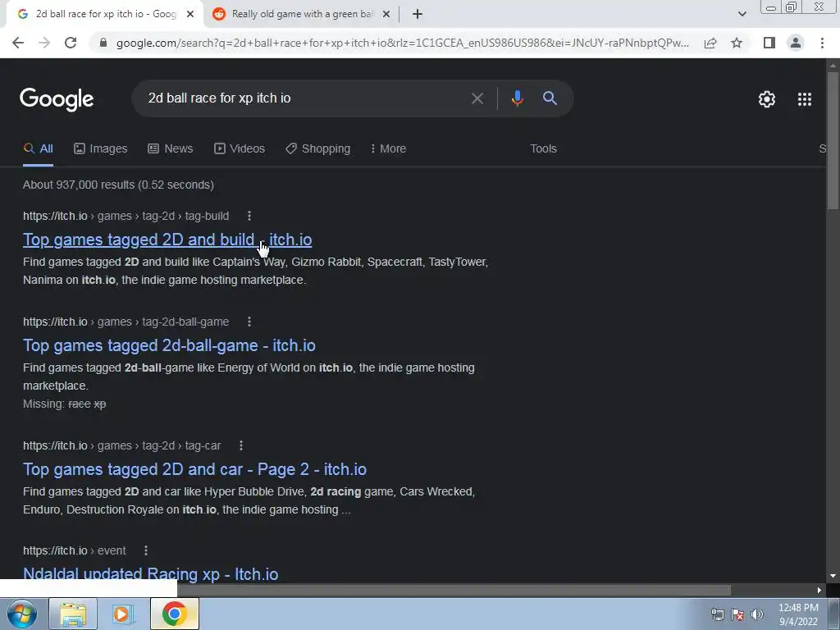This screenshot has width=840, height=630.
Task: Switch to the Shopping results tab
Action: coord(318,149)
